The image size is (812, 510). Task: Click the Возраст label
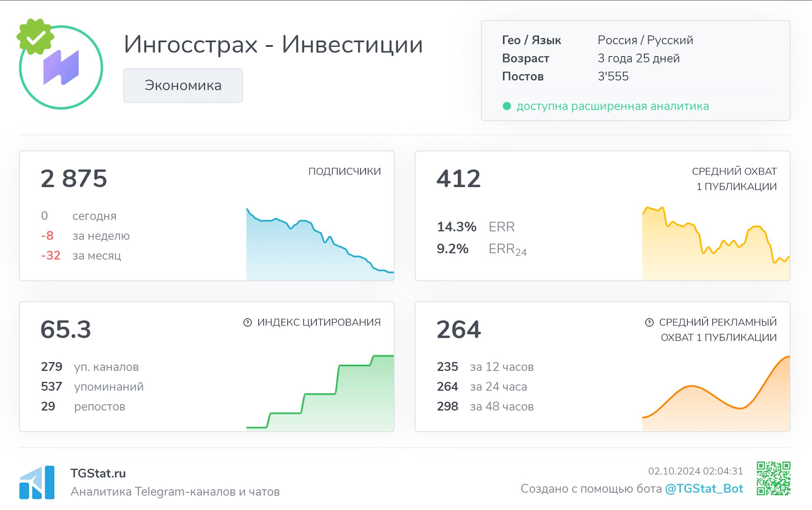[525, 58]
